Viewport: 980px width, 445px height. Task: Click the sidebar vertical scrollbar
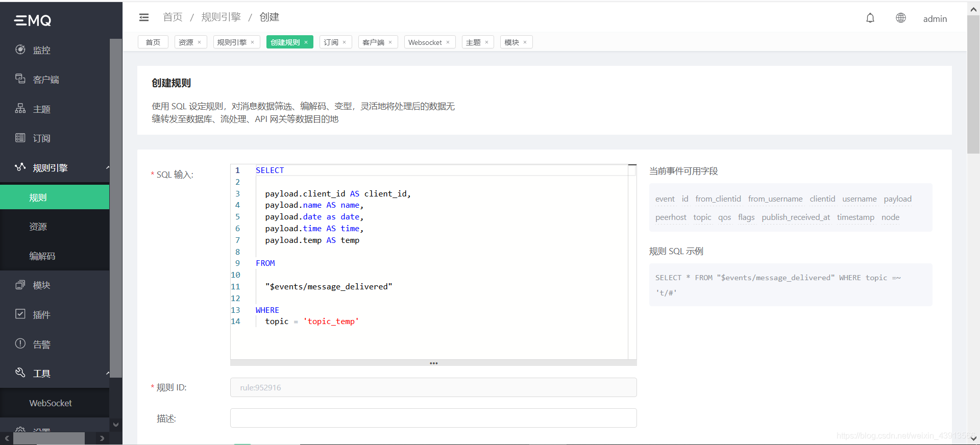[116, 208]
